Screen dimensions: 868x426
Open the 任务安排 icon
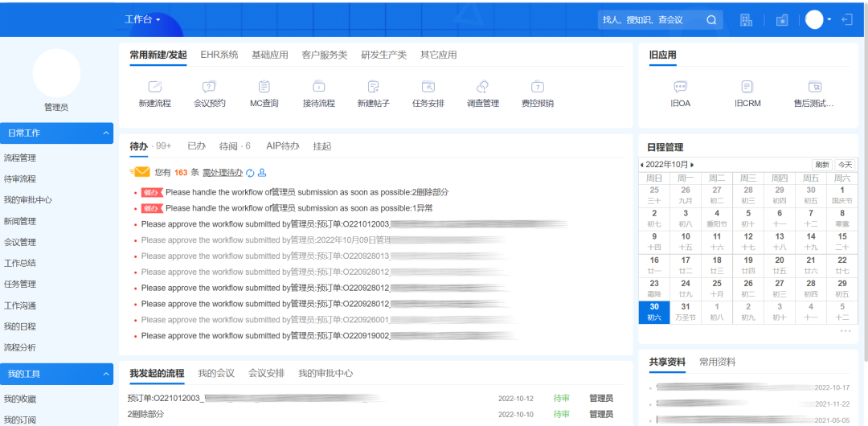click(428, 87)
